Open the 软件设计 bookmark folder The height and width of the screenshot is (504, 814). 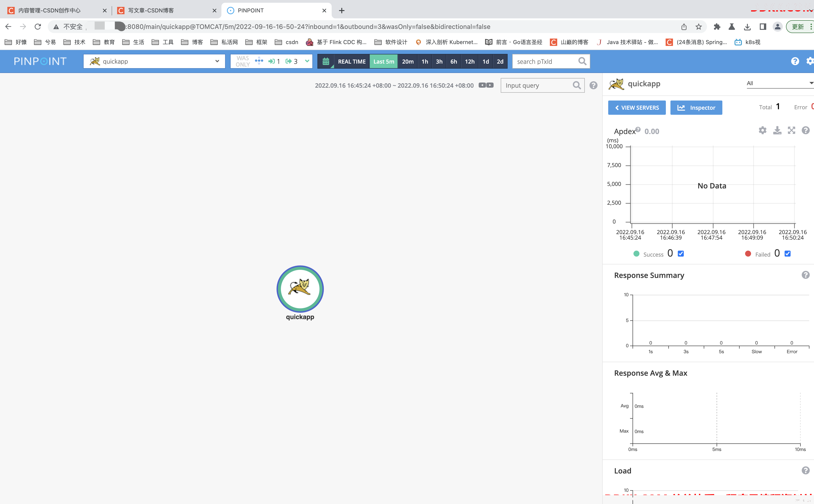tap(391, 42)
